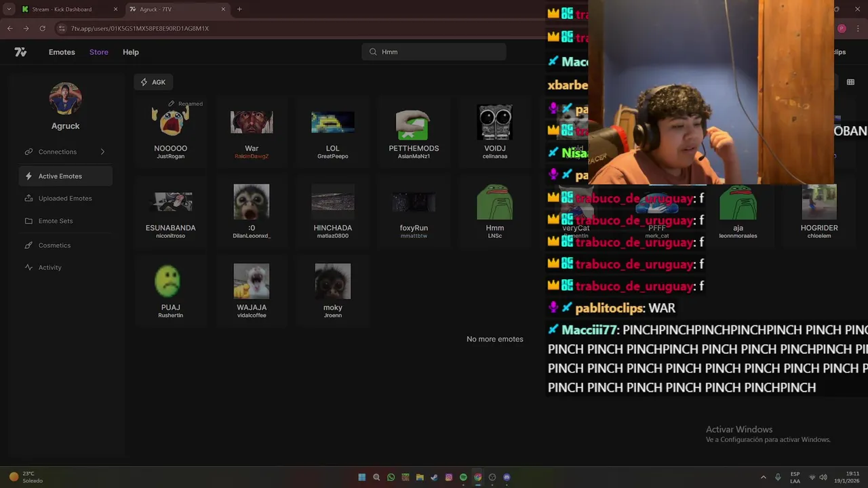Click the AGK emote set button
The width and height of the screenshot is (868, 488).
(x=153, y=82)
